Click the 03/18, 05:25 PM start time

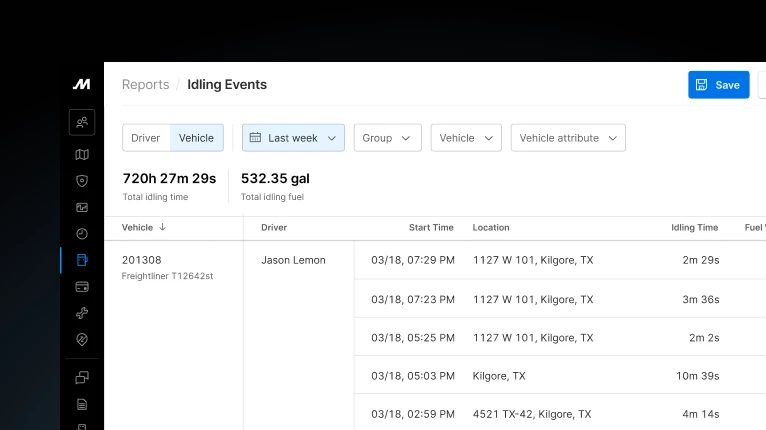click(x=413, y=338)
